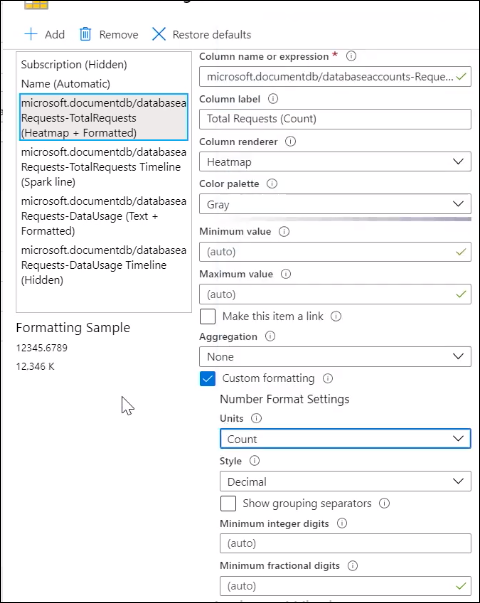Open info icon next to Units
The height and width of the screenshot is (603, 480).
(x=256, y=418)
